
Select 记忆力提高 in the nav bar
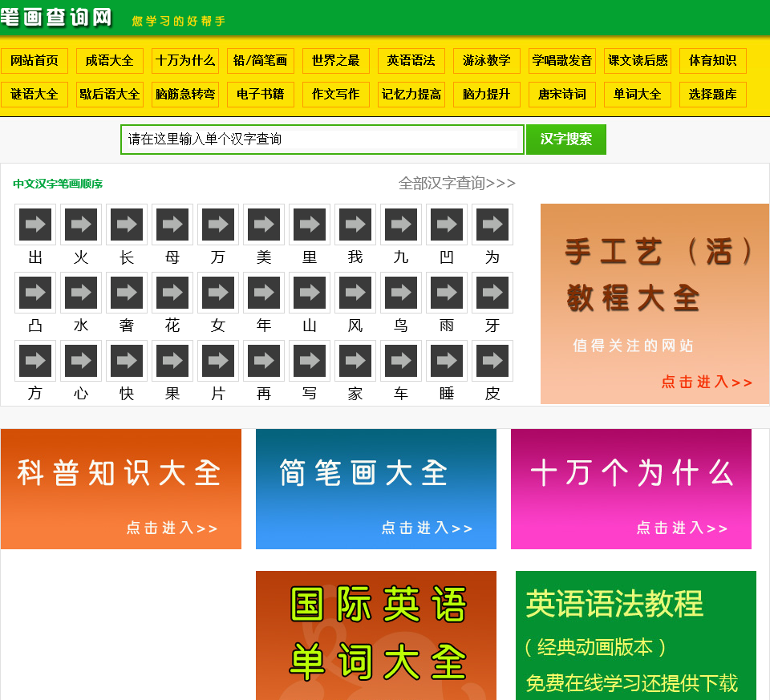[411, 95]
